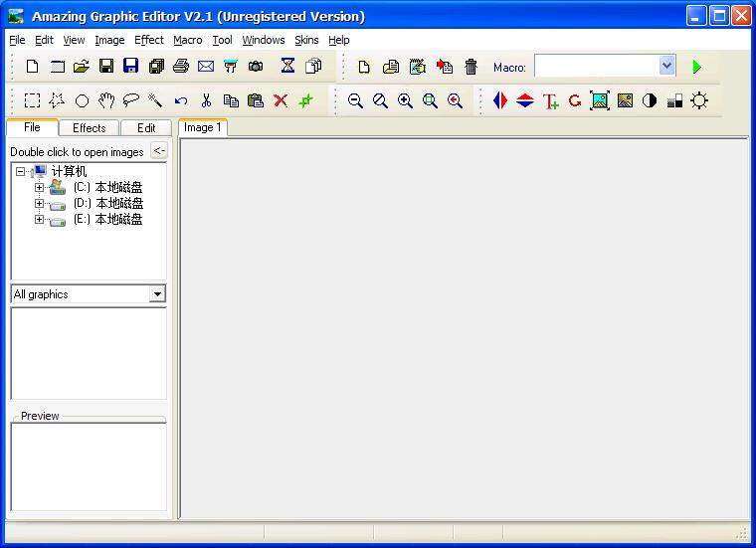Open a file with the folder icon
The height and width of the screenshot is (548, 756).
(82, 66)
